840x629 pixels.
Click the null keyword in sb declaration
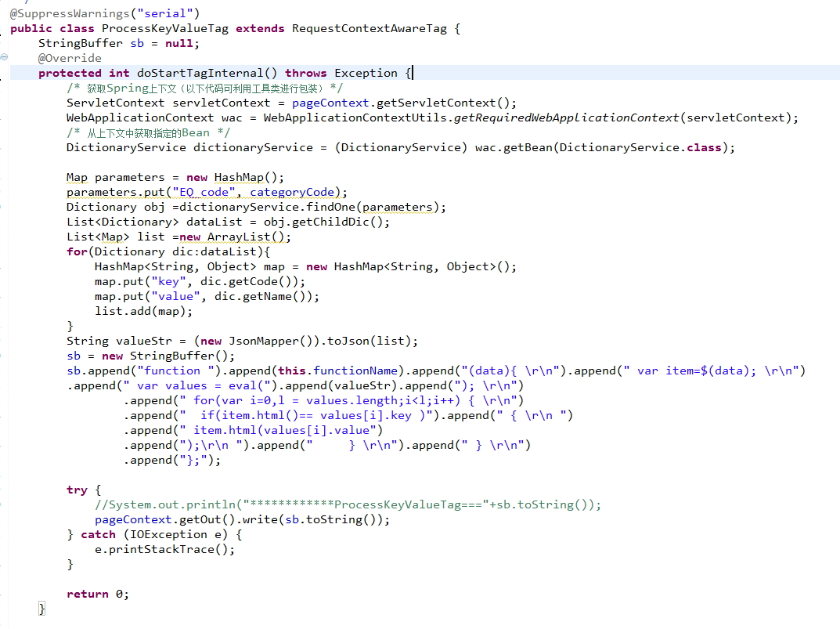[x=179, y=43]
